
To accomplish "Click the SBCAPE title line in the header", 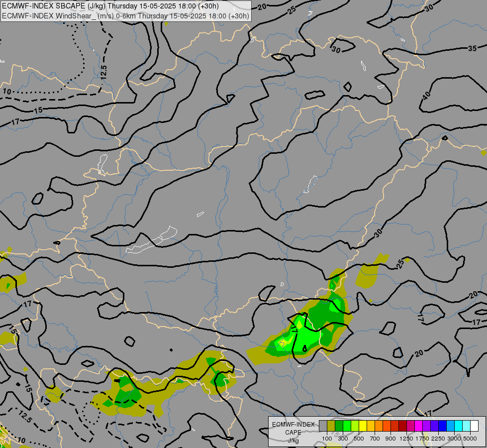I will [110, 6].
